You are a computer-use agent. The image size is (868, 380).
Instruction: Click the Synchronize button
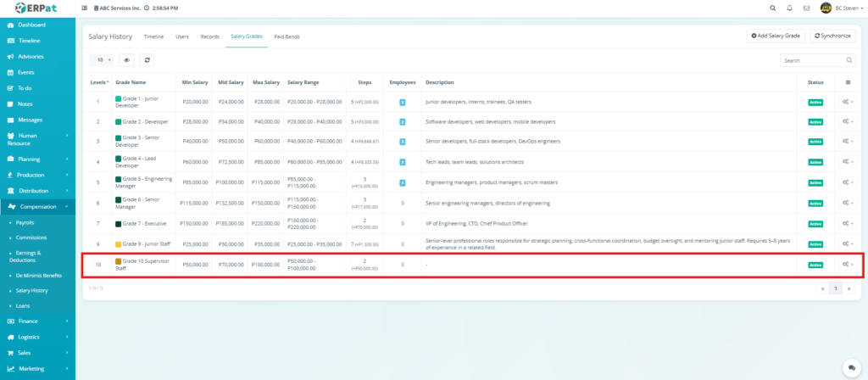pos(832,36)
